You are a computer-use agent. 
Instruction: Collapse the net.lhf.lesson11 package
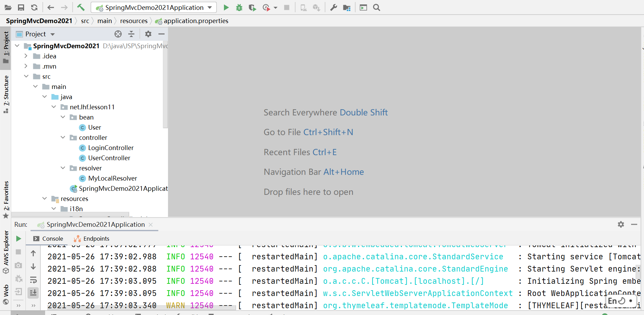pyautogui.click(x=54, y=107)
